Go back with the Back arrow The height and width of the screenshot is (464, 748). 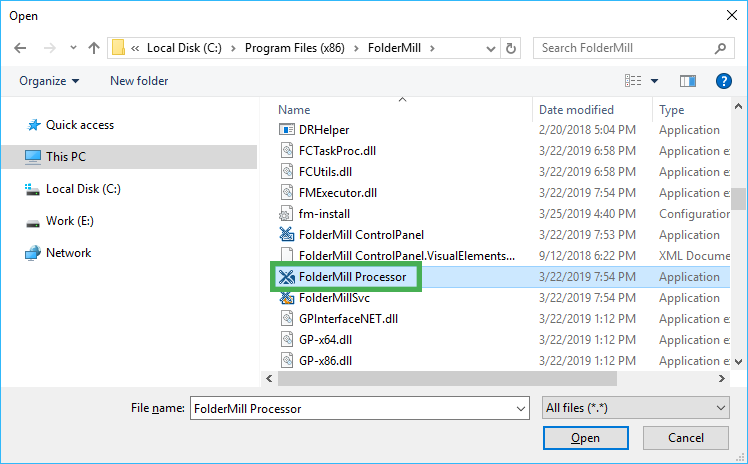tap(20, 48)
